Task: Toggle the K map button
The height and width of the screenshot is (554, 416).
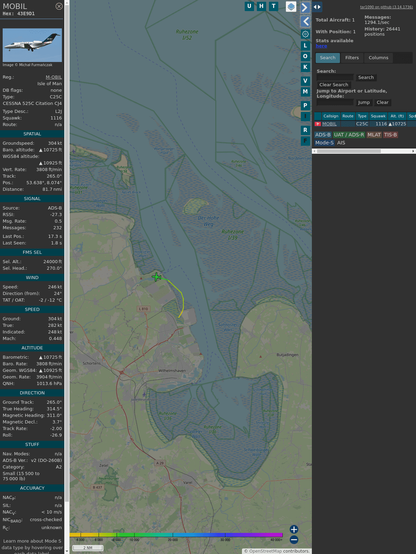Action: click(x=305, y=67)
